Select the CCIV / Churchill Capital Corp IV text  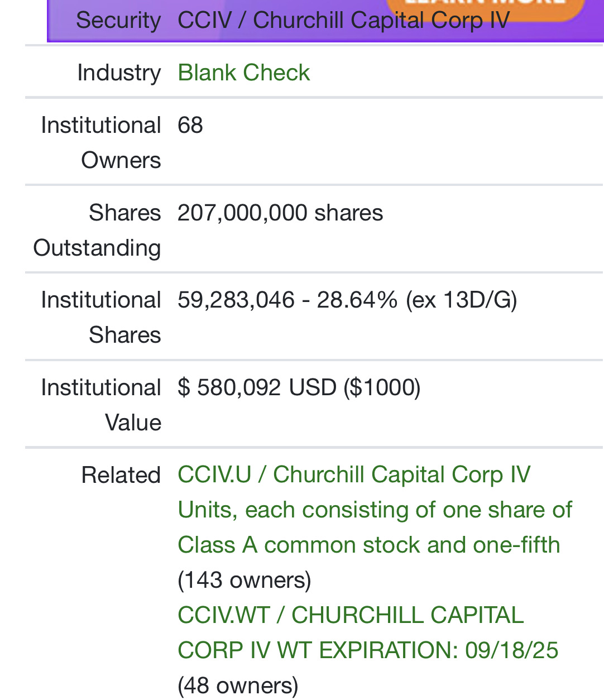(x=343, y=21)
